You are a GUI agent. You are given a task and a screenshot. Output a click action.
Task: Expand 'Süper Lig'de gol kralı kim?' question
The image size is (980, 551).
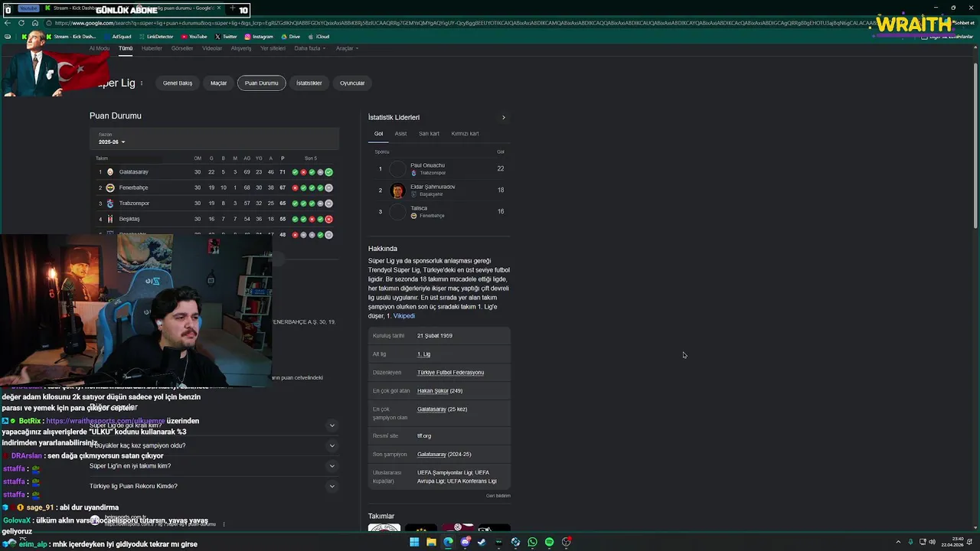tap(332, 425)
